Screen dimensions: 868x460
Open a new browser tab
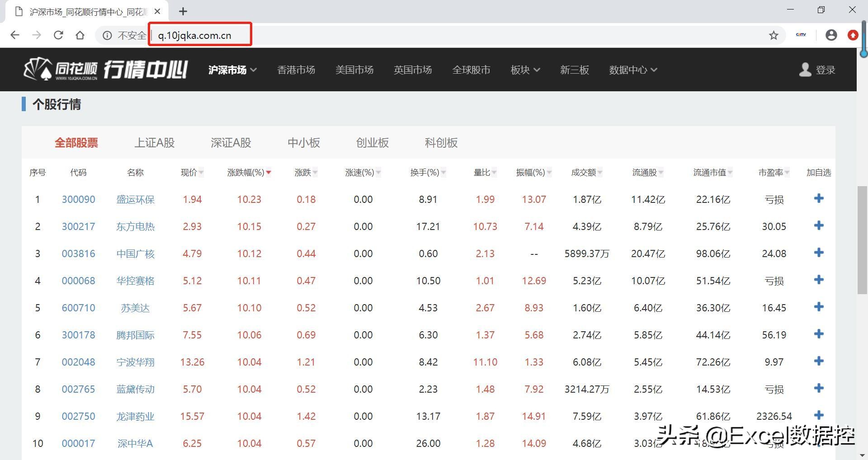click(x=183, y=11)
